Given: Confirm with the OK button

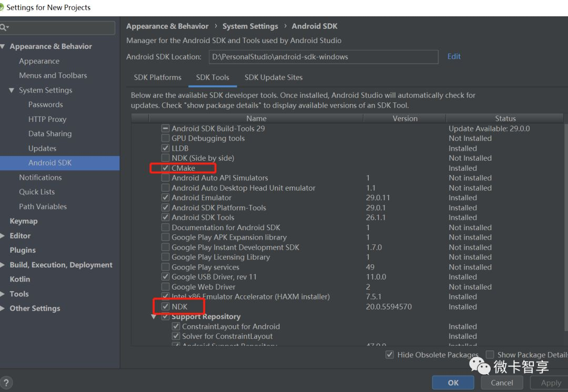Looking at the screenshot, I should [453, 383].
